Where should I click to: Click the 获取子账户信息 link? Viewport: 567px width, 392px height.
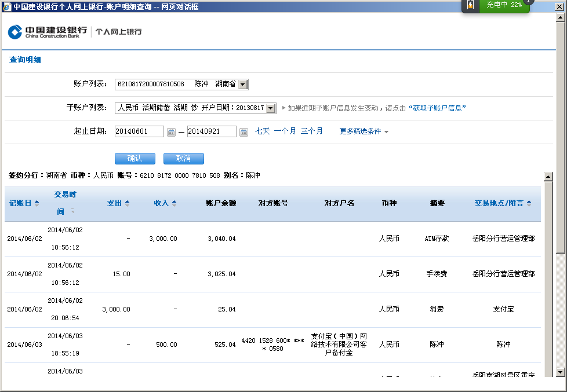point(437,108)
